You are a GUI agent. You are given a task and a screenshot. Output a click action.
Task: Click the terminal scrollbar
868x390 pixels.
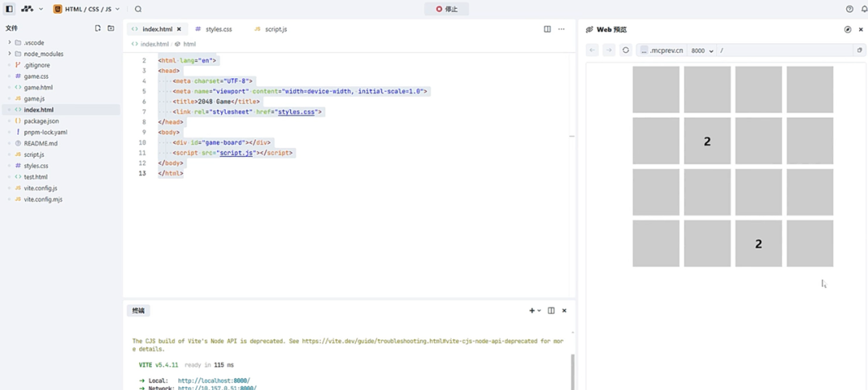click(572, 372)
